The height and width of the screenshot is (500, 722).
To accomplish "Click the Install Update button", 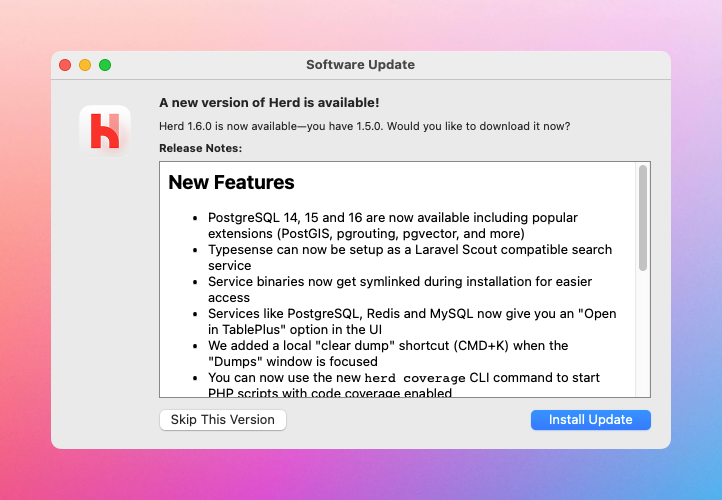I will click(590, 419).
